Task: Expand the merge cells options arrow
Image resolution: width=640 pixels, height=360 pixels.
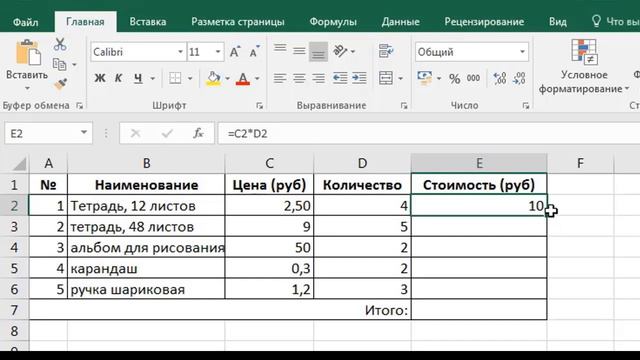Action: click(x=400, y=78)
